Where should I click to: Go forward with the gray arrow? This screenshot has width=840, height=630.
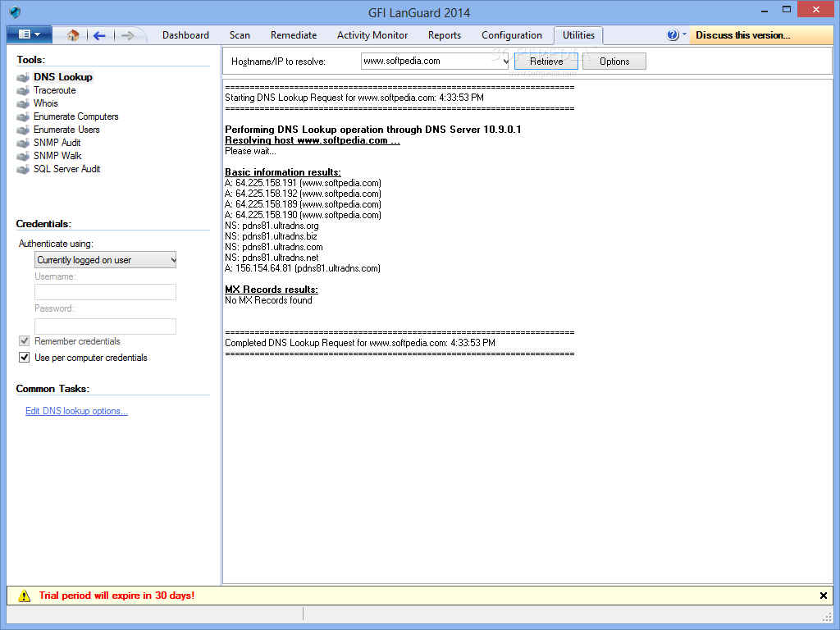click(127, 36)
